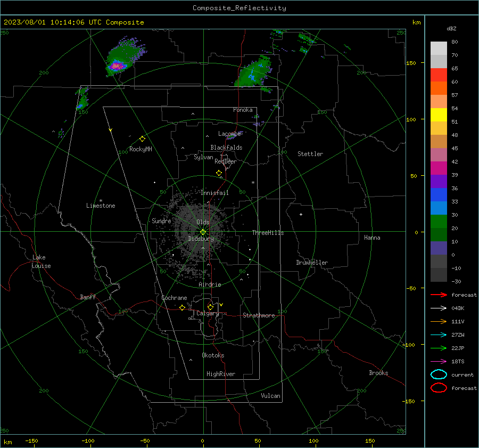Click the Composite_Reflectivity title
Image resolution: width=479 pixels, height=448 pixels.
point(240,8)
